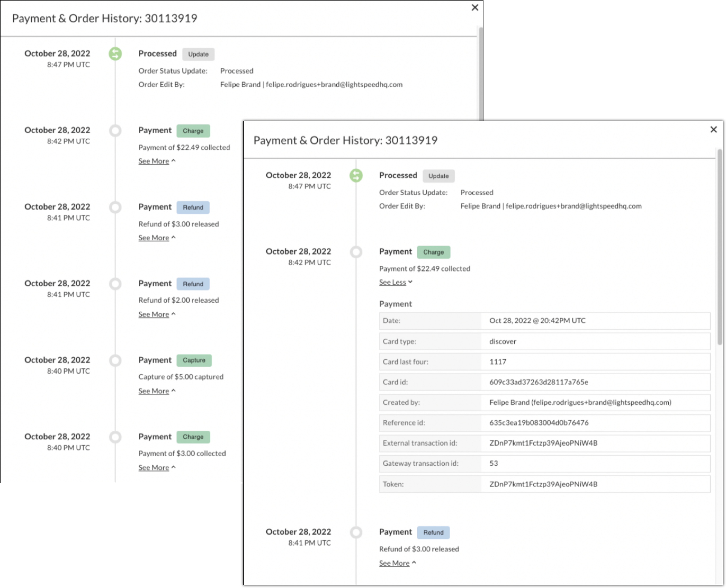Viewport: 726px width, 588px height.
Task: Close the front Payment & Order History dialog
Action: pos(714,129)
